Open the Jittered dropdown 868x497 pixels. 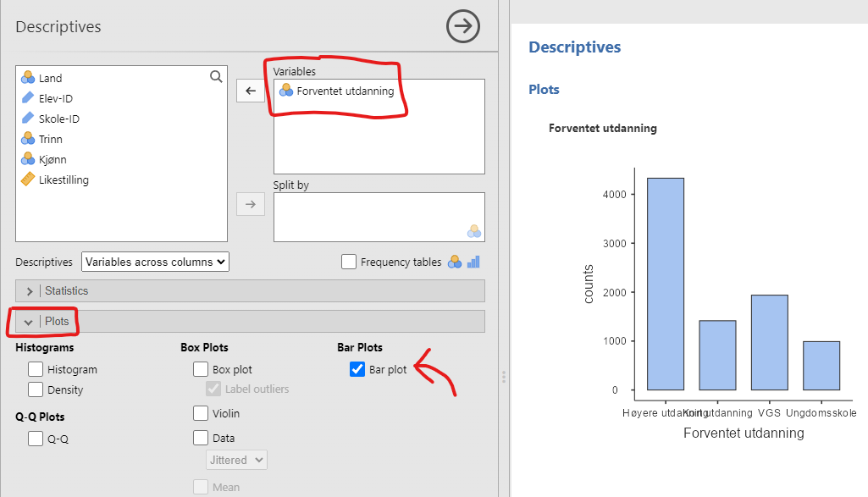pyautogui.click(x=236, y=460)
